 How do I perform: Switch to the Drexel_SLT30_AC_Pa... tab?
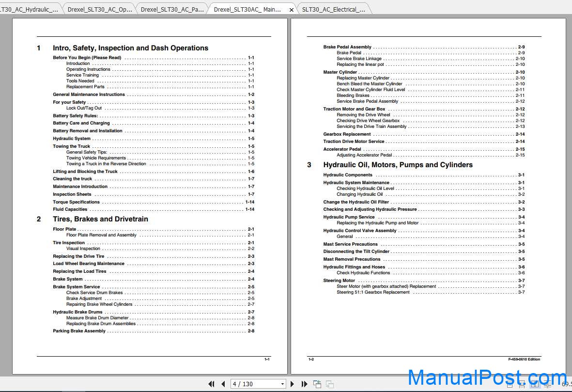pos(172,9)
